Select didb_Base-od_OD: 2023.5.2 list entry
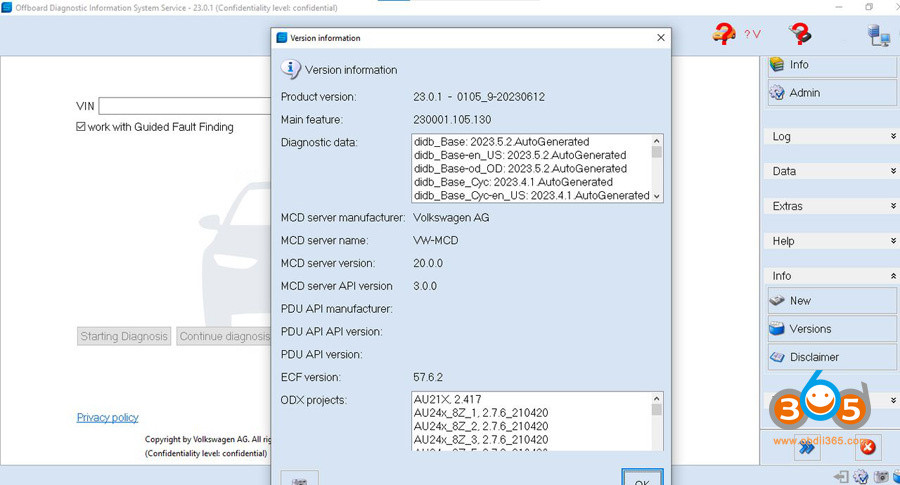The image size is (900, 485). pos(520,169)
